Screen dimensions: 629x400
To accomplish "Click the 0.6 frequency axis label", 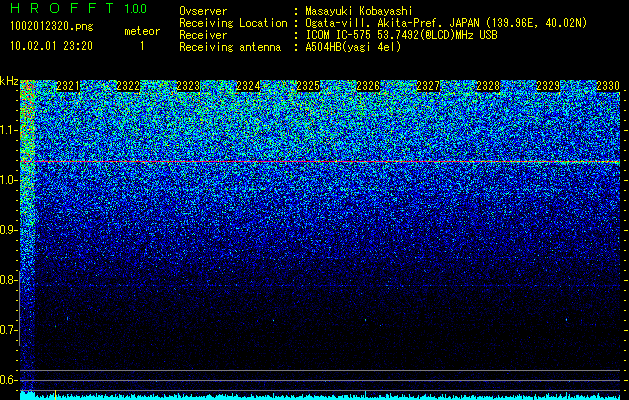I will pos(9,380).
